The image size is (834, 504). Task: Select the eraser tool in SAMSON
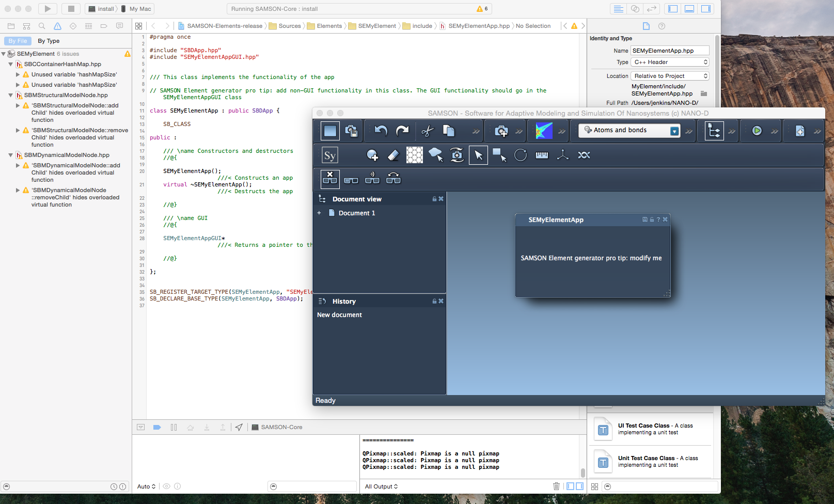tap(393, 154)
